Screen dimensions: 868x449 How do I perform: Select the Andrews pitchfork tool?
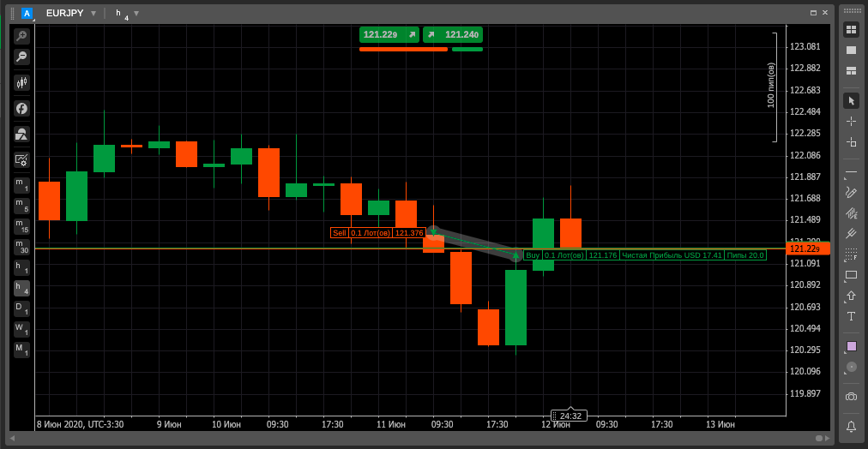click(852, 234)
